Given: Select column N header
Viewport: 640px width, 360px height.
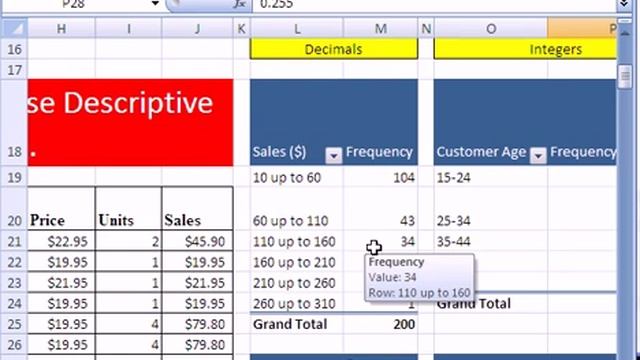Looking at the screenshot, I should point(426,29).
